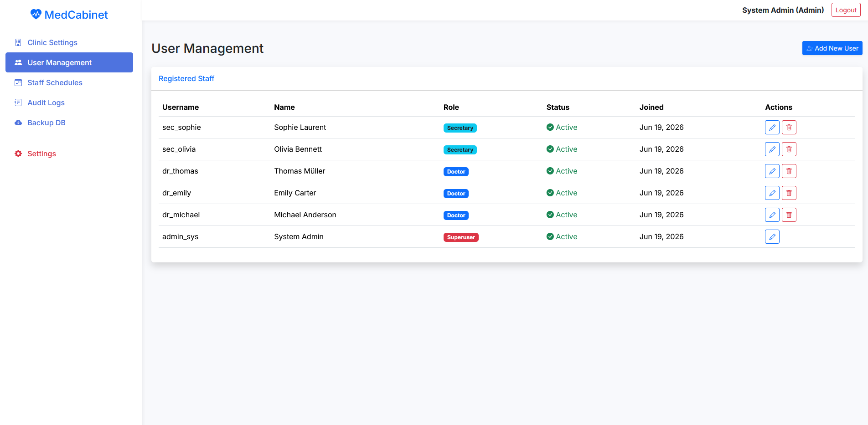The width and height of the screenshot is (868, 425).
Task: Click username dr_michael
Action: [181, 215]
